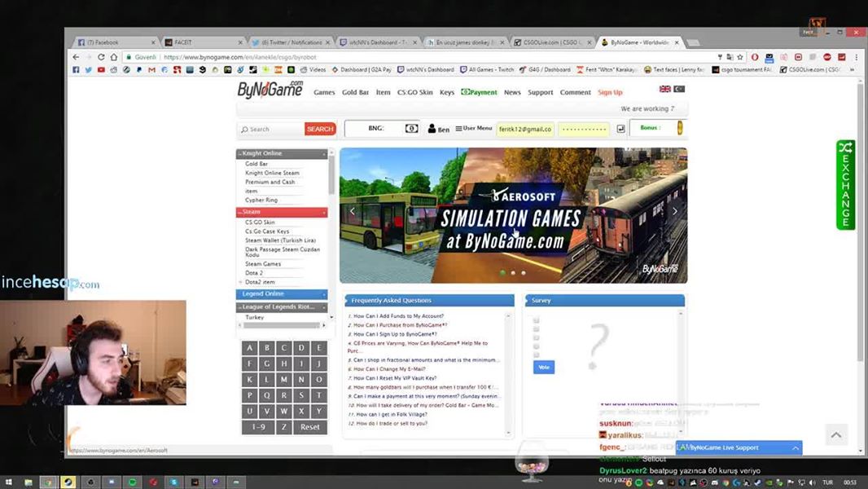
Task: Select the third survey option radio
Action: coord(536,337)
